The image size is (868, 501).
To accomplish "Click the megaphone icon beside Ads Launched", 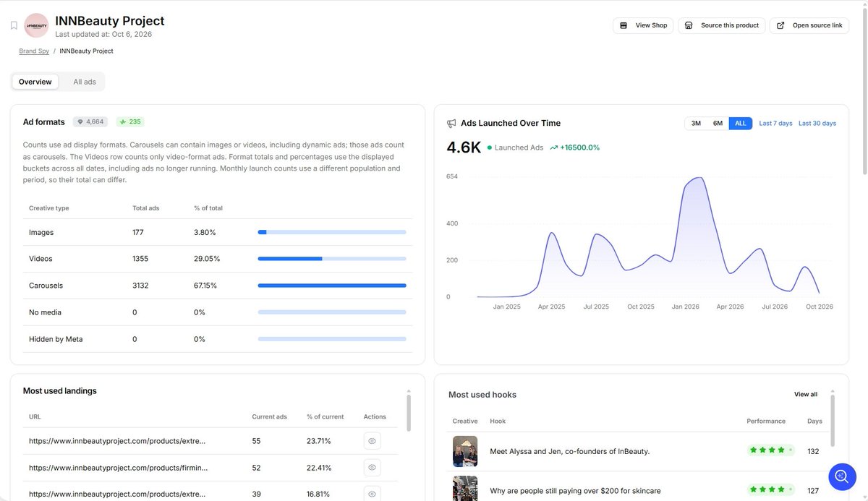I will click(x=451, y=124).
